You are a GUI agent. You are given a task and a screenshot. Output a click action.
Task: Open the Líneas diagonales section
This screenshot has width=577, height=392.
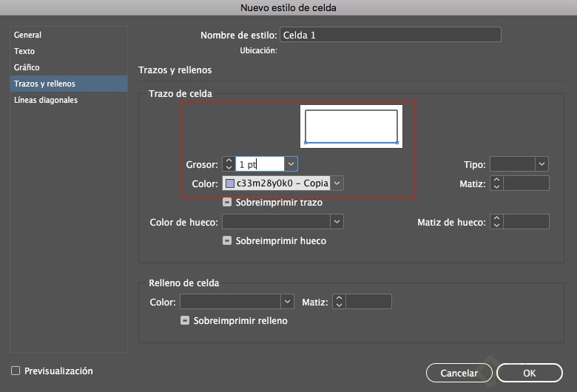[46, 100]
